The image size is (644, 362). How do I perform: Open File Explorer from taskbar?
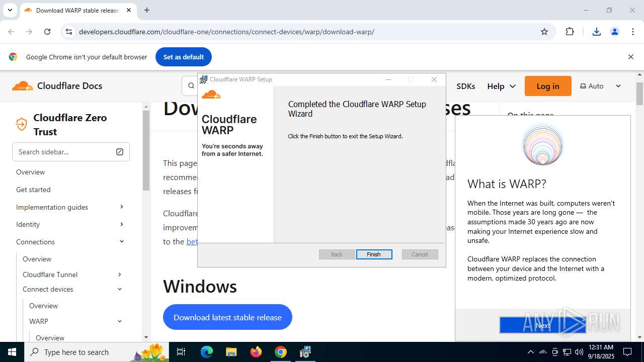[x=231, y=352]
